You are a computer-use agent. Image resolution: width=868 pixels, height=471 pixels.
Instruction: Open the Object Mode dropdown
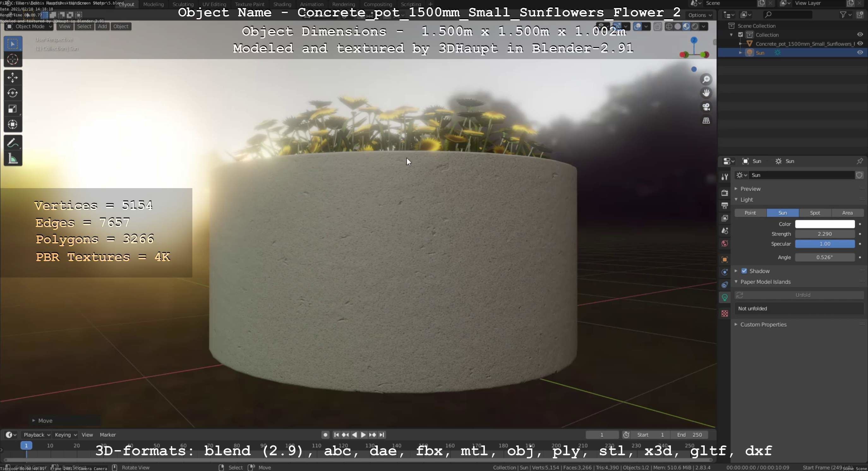click(29, 27)
